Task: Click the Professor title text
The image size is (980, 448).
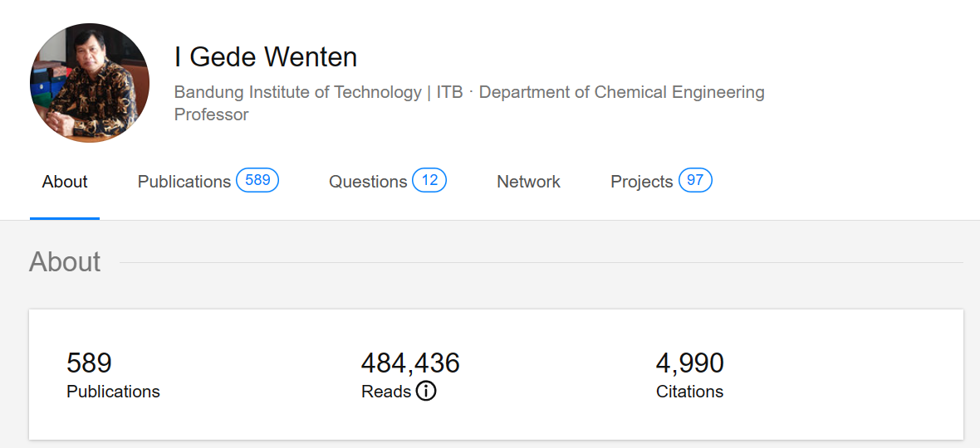Action: coord(211,114)
